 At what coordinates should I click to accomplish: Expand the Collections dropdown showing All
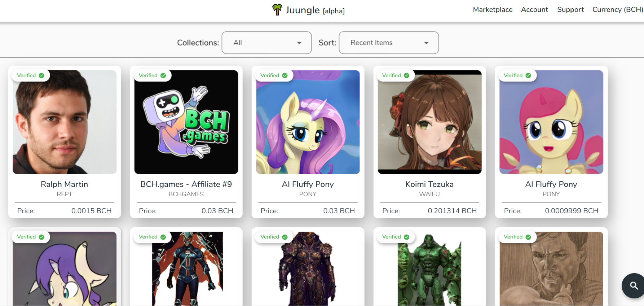tap(267, 43)
